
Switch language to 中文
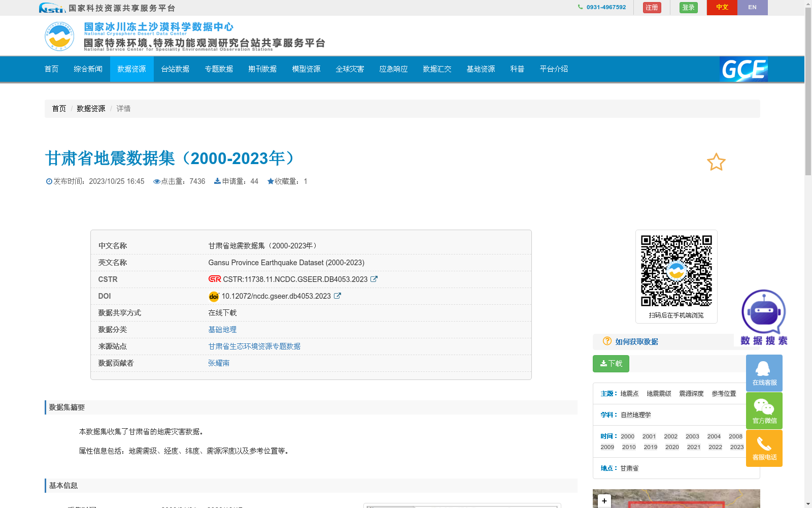click(x=722, y=7)
